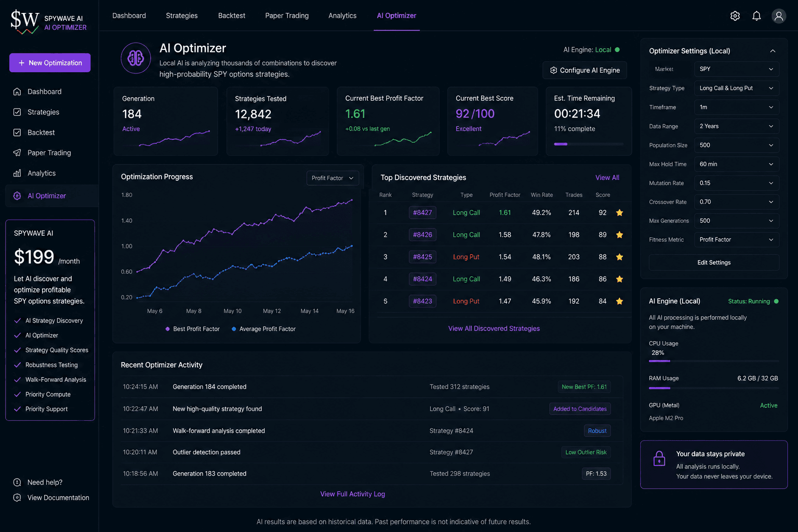Click star icon for strategy #8423
The height and width of the screenshot is (532, 798).
pyautogui.click(x=619, y=301)
